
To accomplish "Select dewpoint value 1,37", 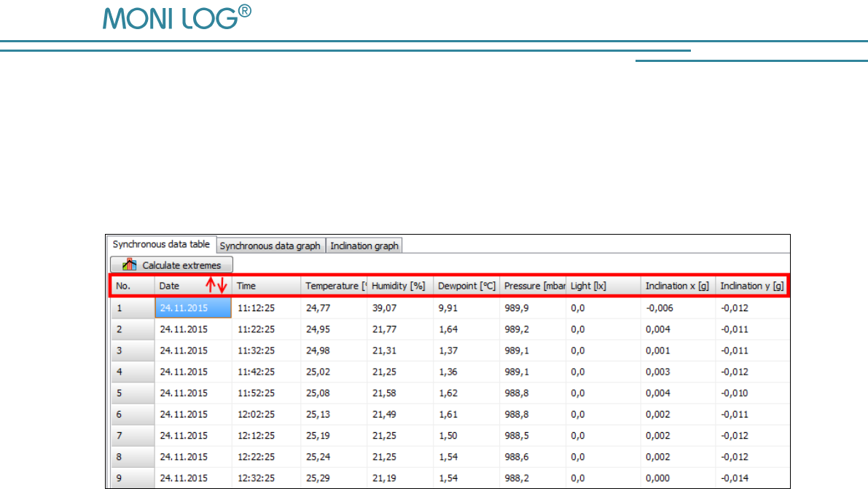I will point(447,351).
